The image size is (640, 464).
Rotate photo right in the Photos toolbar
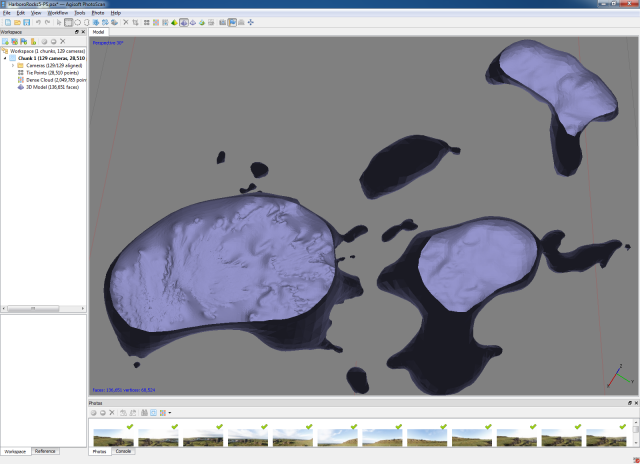(x=133, y=413)
